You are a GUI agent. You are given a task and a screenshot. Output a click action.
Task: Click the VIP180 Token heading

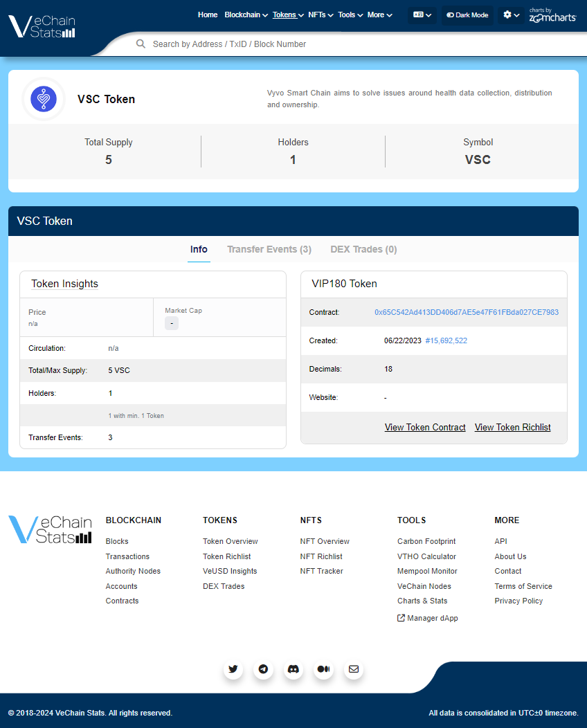tap(344, 284)
